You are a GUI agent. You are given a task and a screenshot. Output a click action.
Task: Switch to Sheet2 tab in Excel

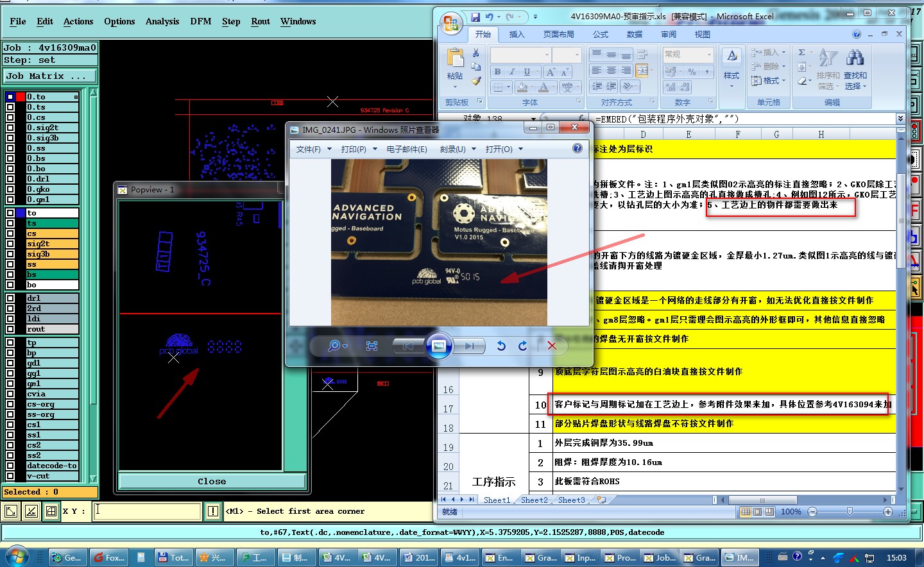[535, 500]
